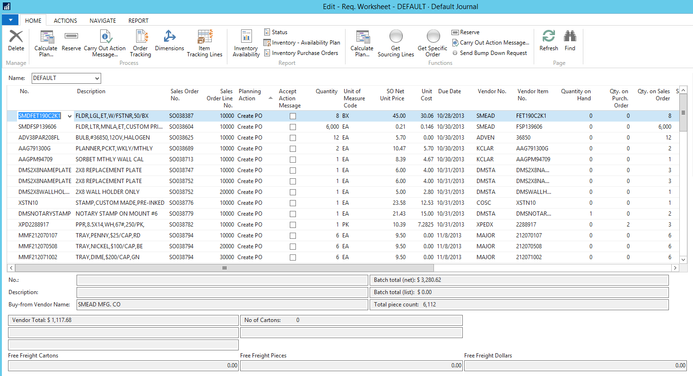Open Order Tracking

pos(141,43)
